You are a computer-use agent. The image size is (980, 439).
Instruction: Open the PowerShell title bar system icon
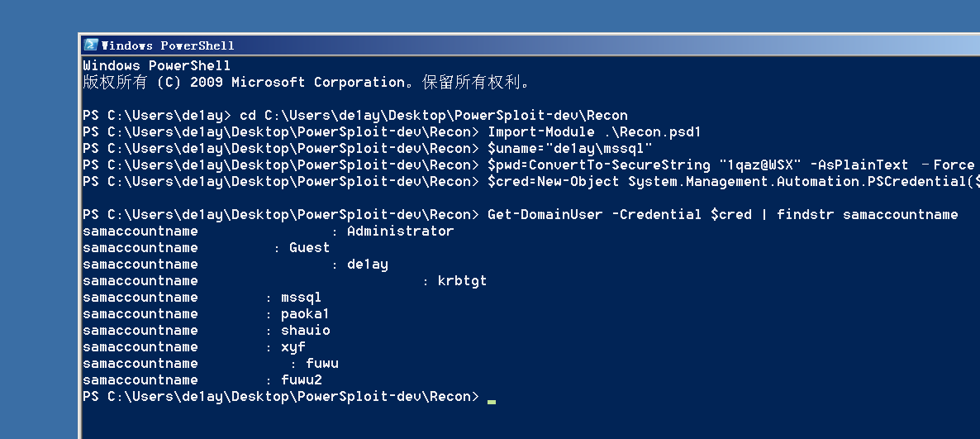click(91, 45)
